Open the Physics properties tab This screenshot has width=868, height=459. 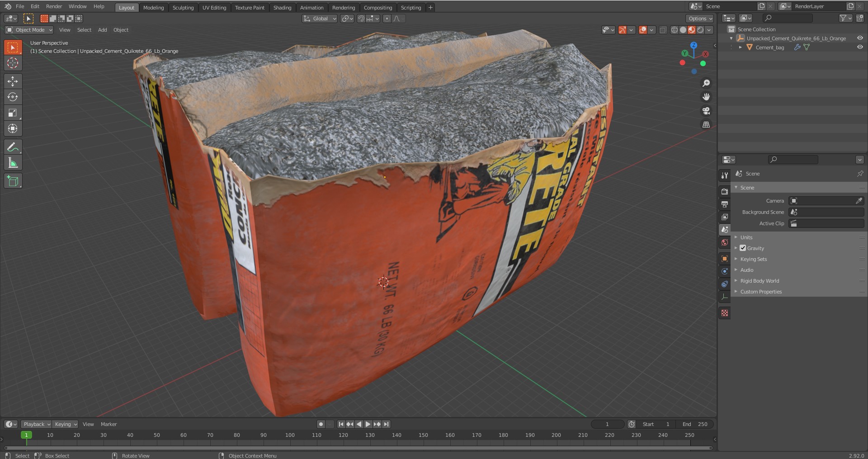[725, 271]
